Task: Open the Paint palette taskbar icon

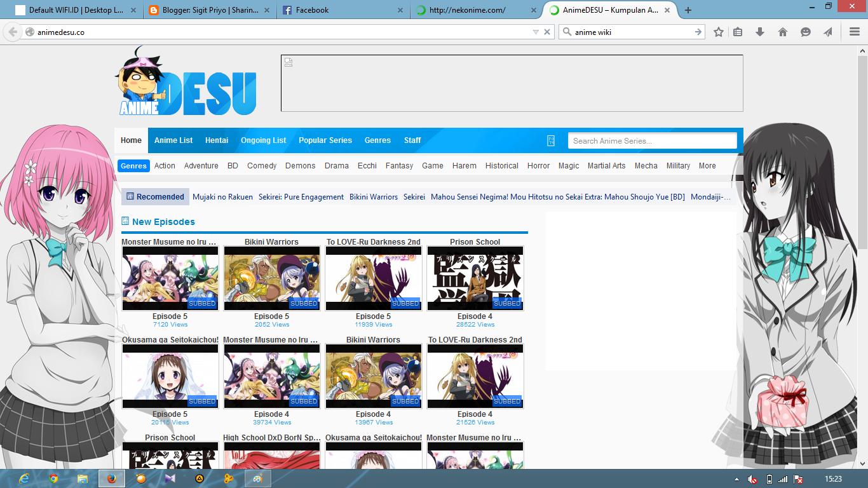Action: [258, 478]
